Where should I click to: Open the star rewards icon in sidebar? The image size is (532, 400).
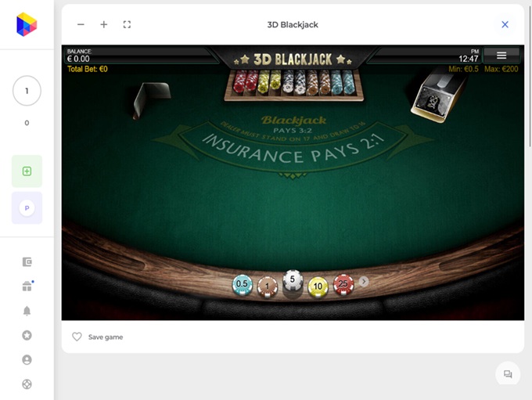tap(27, 335)
